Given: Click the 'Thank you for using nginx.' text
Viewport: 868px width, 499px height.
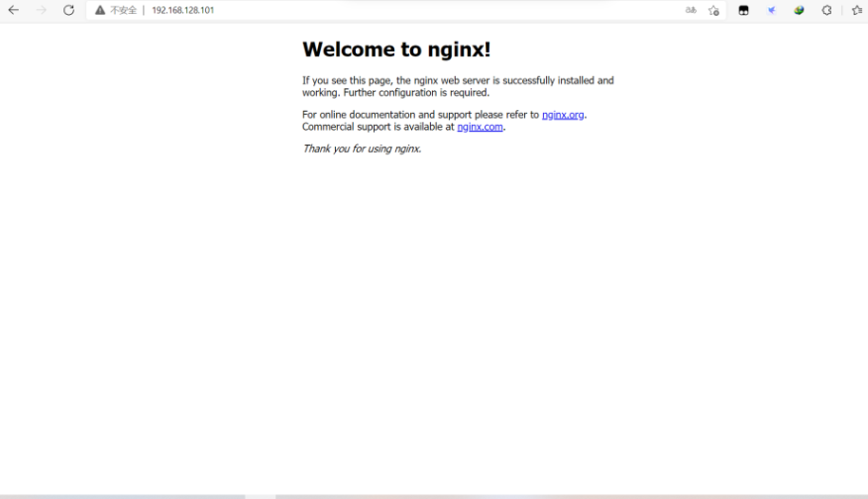Looking at the screenshot, I should point(362,149).
